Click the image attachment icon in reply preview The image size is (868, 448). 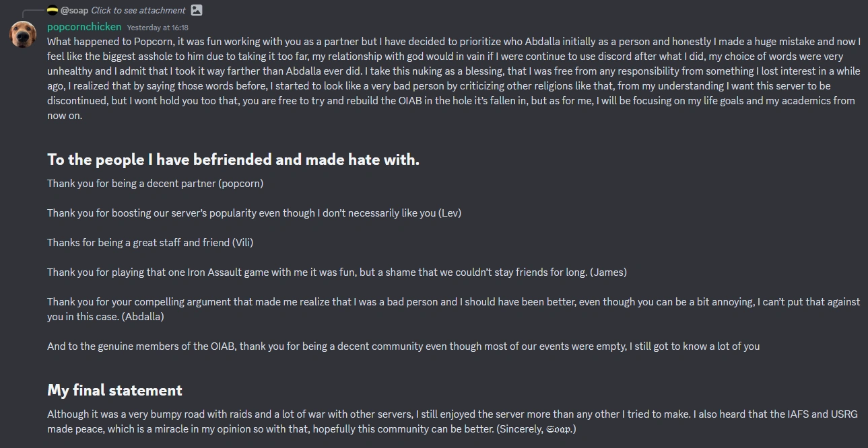197,10
